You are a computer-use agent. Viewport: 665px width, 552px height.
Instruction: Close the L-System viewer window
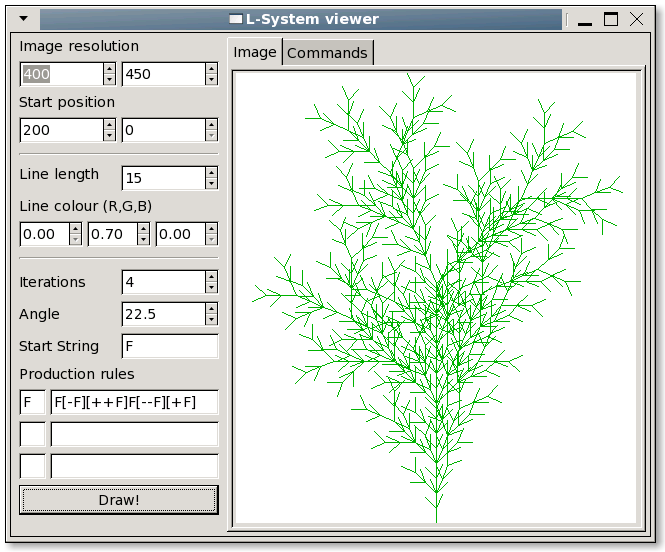637,19
